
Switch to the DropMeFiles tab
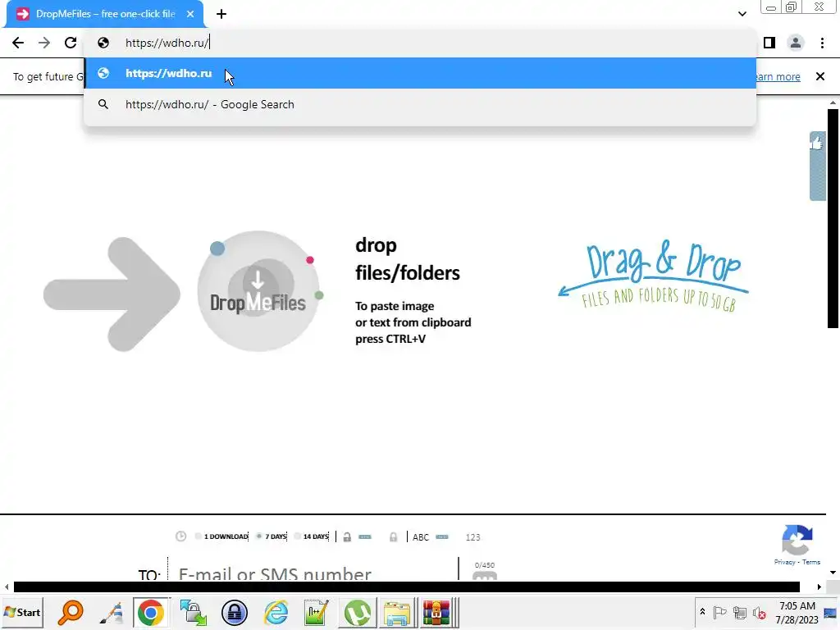point(105,14)
